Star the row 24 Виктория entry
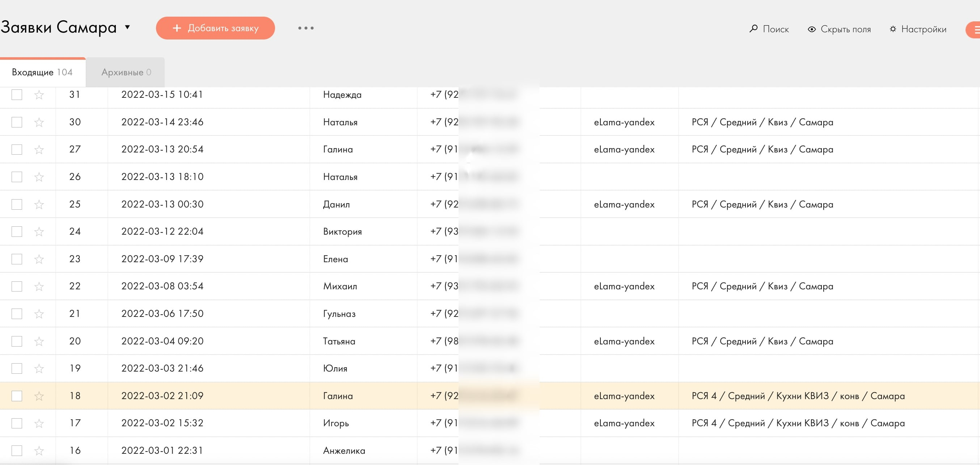980x465 pixels. (39, 231)
